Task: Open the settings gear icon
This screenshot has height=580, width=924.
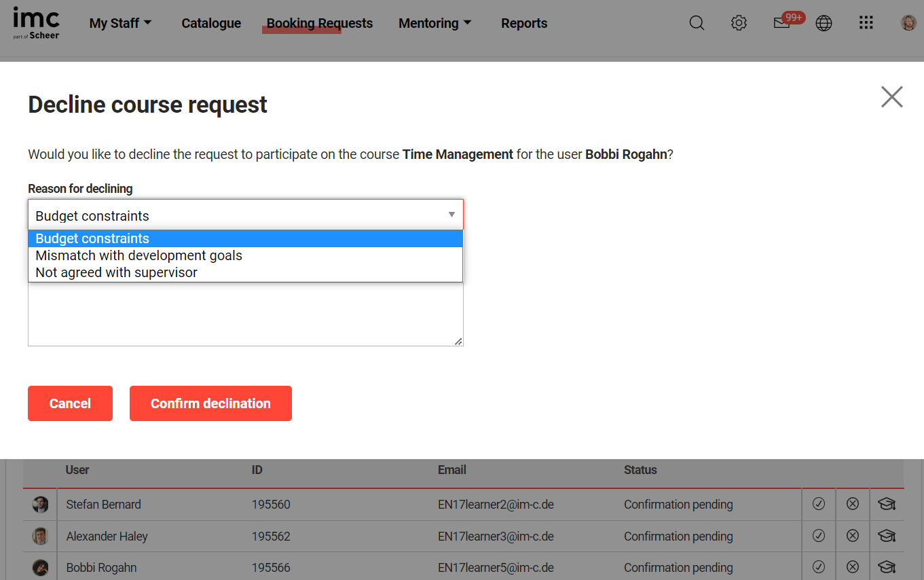Action: (x=739, y=23)
